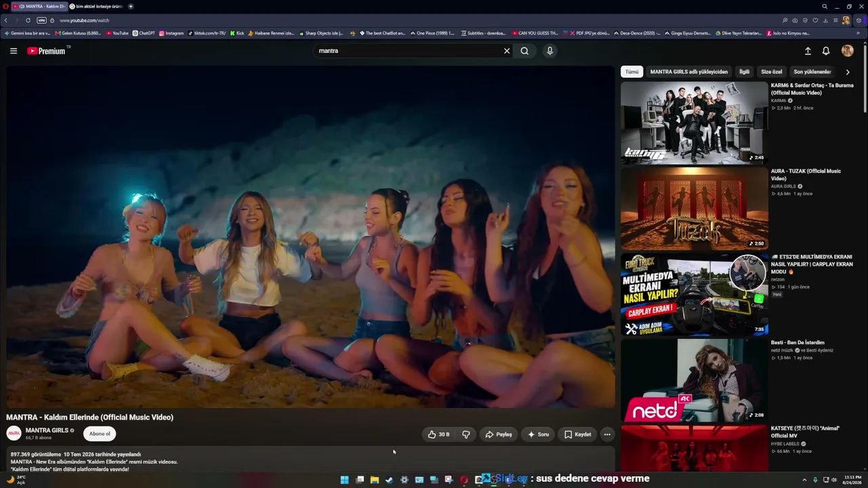Open browser profile avatar in toolbar
The height and width of the screenshot is (488, 868).
846,20
